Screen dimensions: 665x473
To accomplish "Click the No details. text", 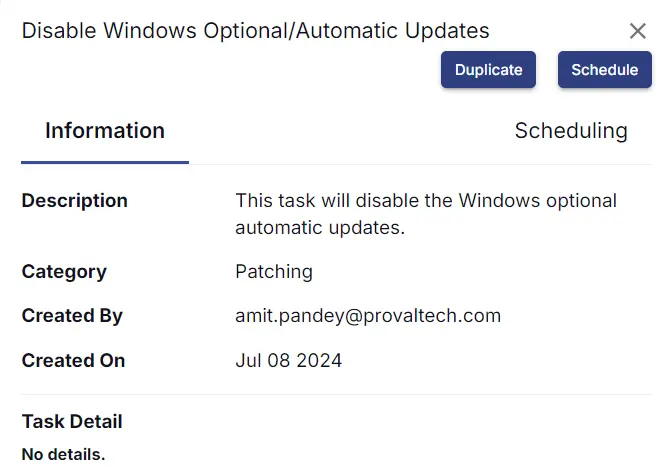I will pos(63,454).
